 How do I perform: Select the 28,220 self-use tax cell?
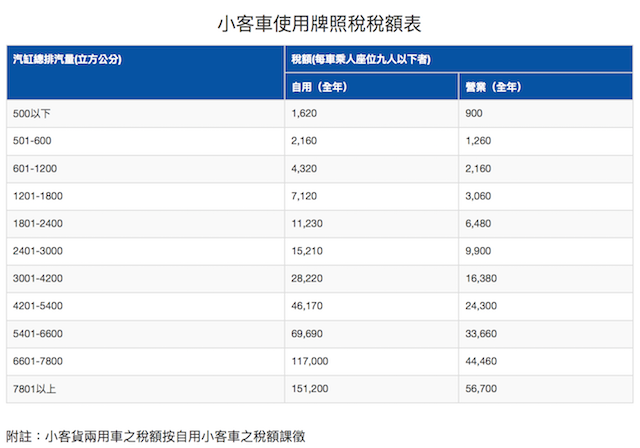point(307,279)
